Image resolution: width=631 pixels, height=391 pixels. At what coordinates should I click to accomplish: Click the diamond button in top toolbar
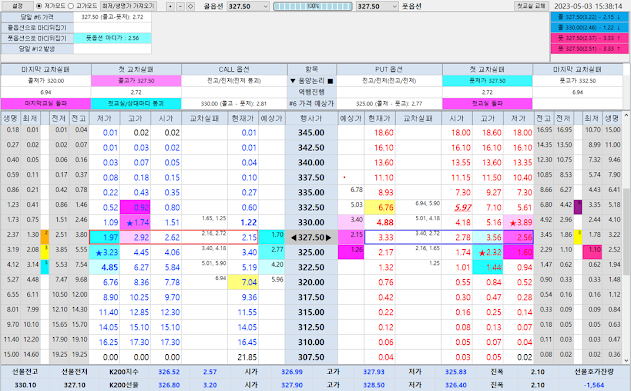point(190,6)
